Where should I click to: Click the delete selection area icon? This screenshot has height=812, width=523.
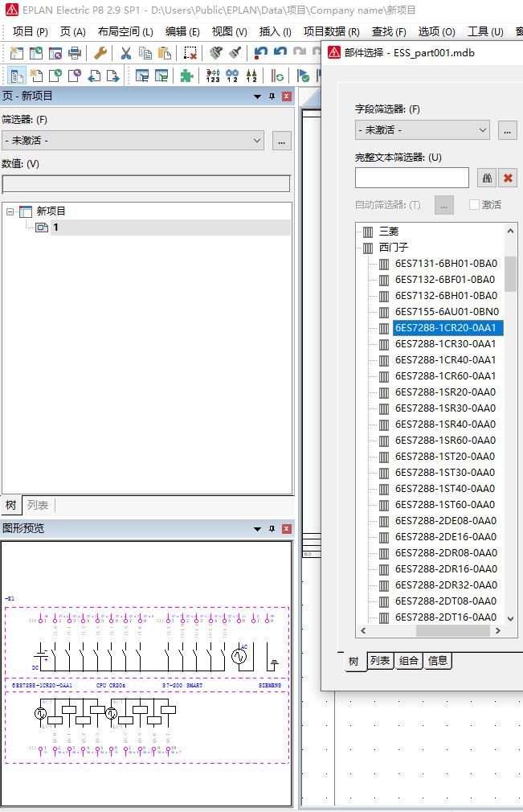coord(190,53)
